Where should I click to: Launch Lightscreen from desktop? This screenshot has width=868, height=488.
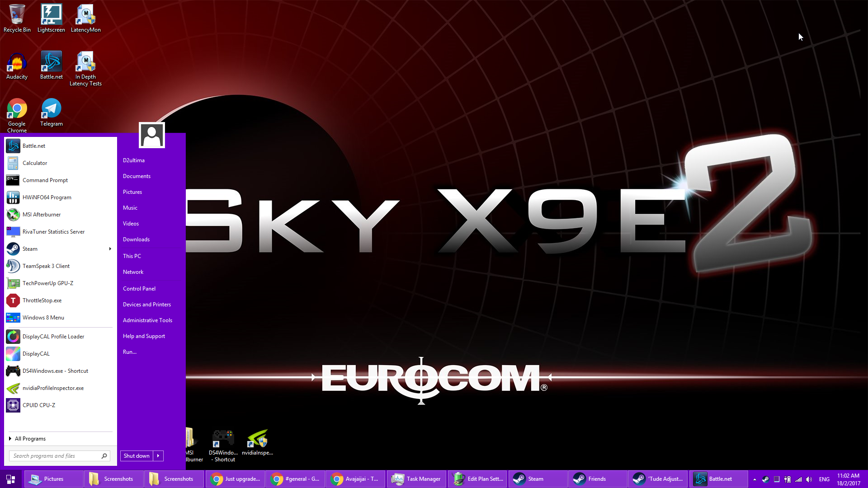[51, 18]
